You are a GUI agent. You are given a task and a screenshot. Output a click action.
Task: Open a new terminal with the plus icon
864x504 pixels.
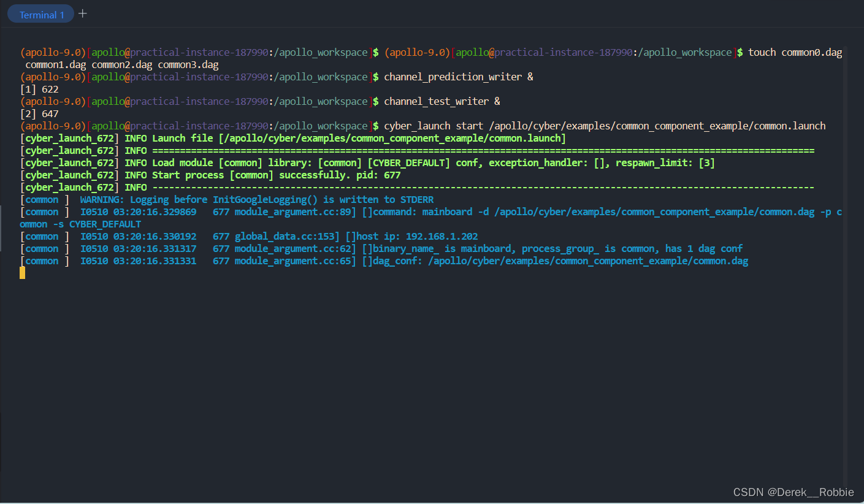click(83, 13)
